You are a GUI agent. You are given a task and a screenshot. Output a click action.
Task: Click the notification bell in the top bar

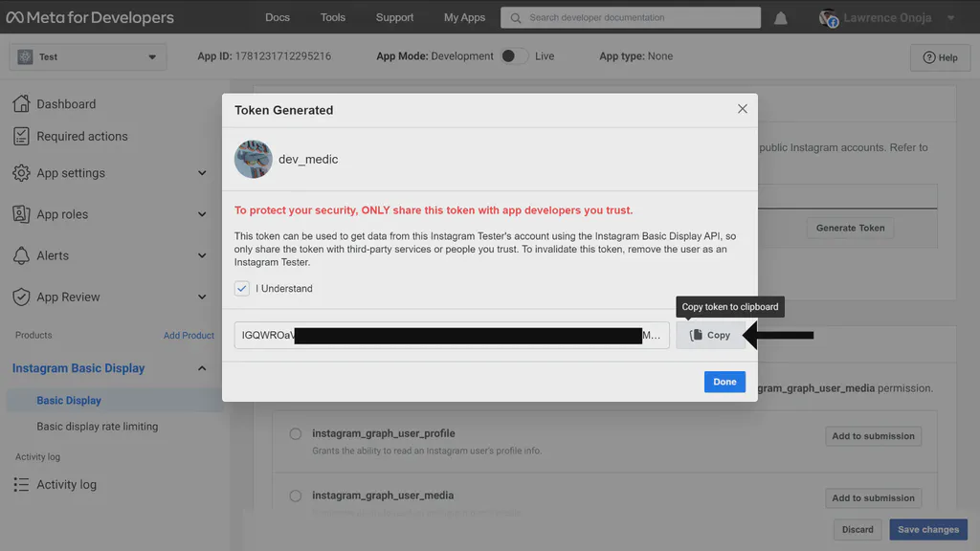point(780,16)
